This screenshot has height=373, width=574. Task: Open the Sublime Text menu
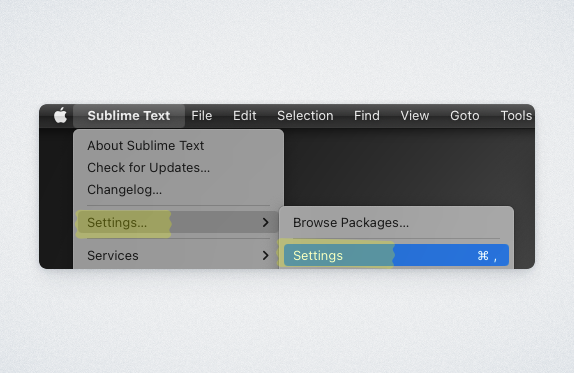click(x=129, y=116)
